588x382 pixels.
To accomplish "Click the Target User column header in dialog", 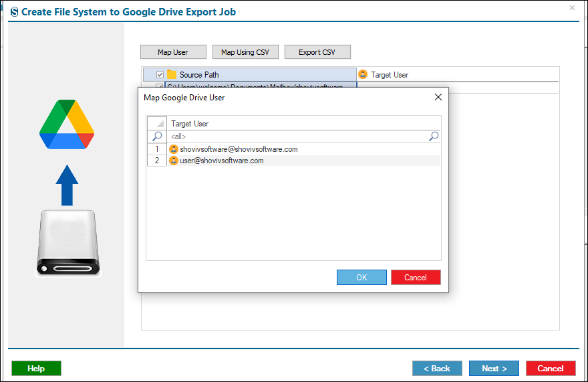I will click(x=304, y=124).
